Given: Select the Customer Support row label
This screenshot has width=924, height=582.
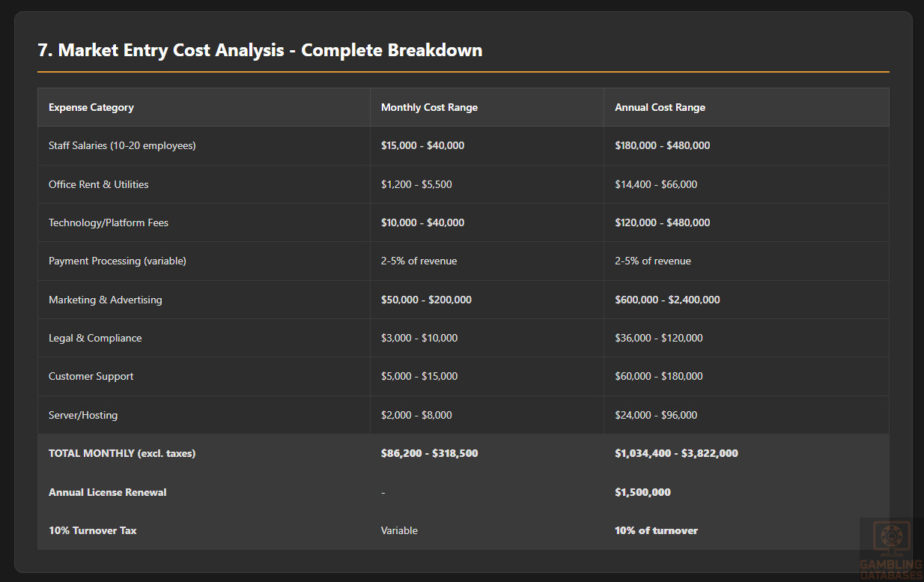Looking at the screenshot, I should click(x=91, y=376).
